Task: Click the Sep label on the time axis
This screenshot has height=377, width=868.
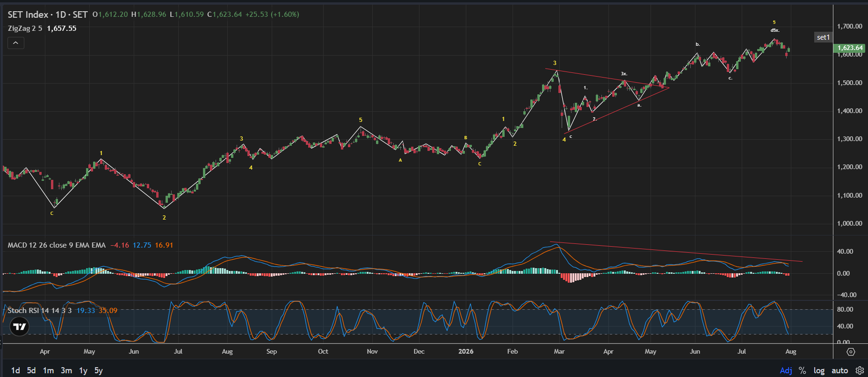Action: pyautogui.click(x=272, y=351)
